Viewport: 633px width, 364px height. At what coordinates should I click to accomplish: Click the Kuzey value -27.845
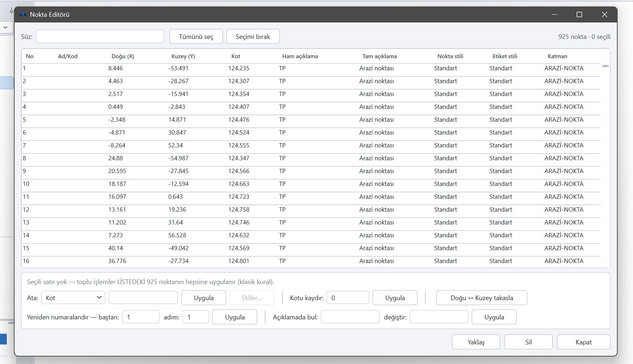pyautogui.click(x=178, y=171)
